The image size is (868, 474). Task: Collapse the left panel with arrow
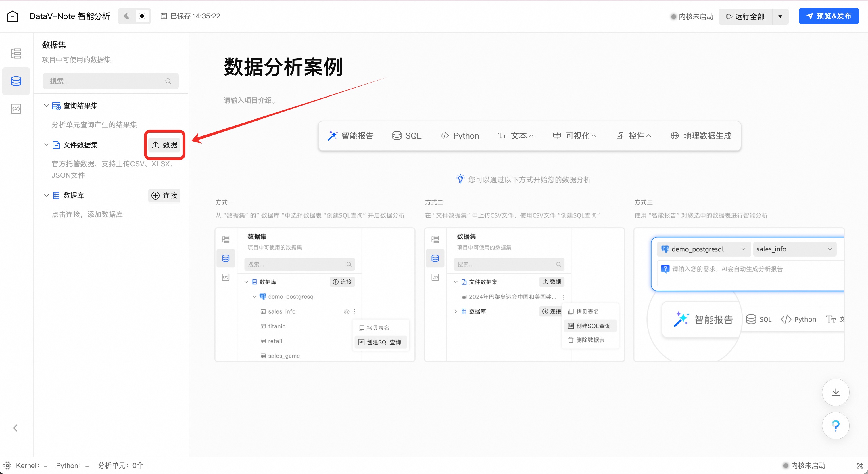click(15, 428)
